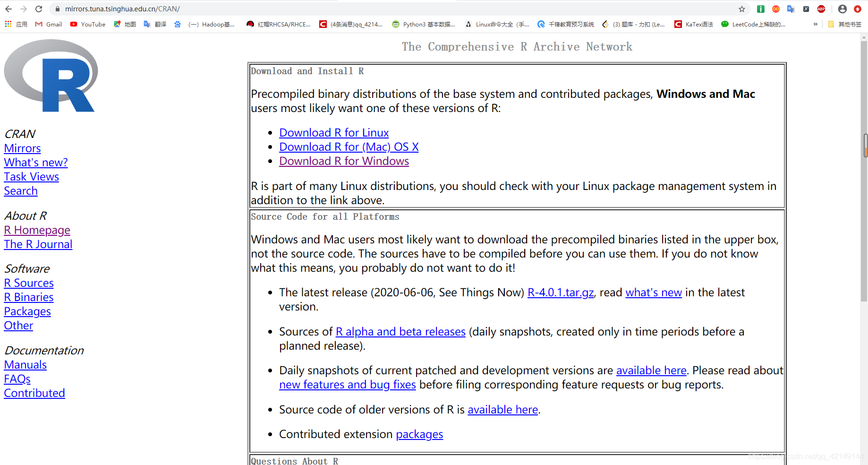Open The R Journal link
This screenshot has width=868, height=465.
point(38,244)
